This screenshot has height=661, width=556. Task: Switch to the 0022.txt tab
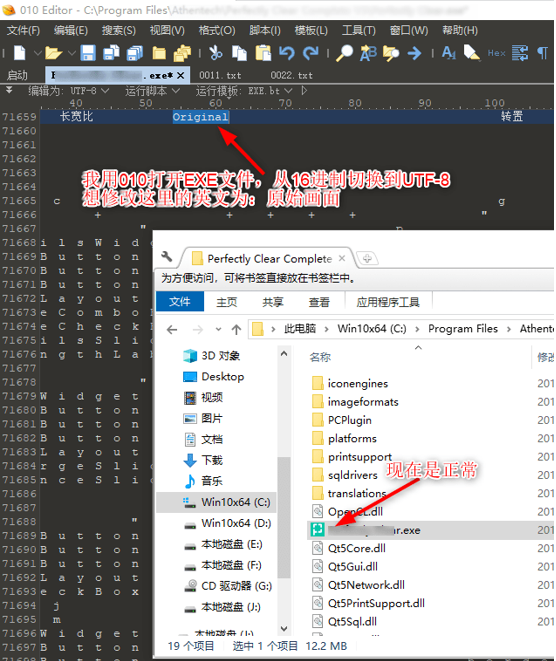click(x=292, y=75)
